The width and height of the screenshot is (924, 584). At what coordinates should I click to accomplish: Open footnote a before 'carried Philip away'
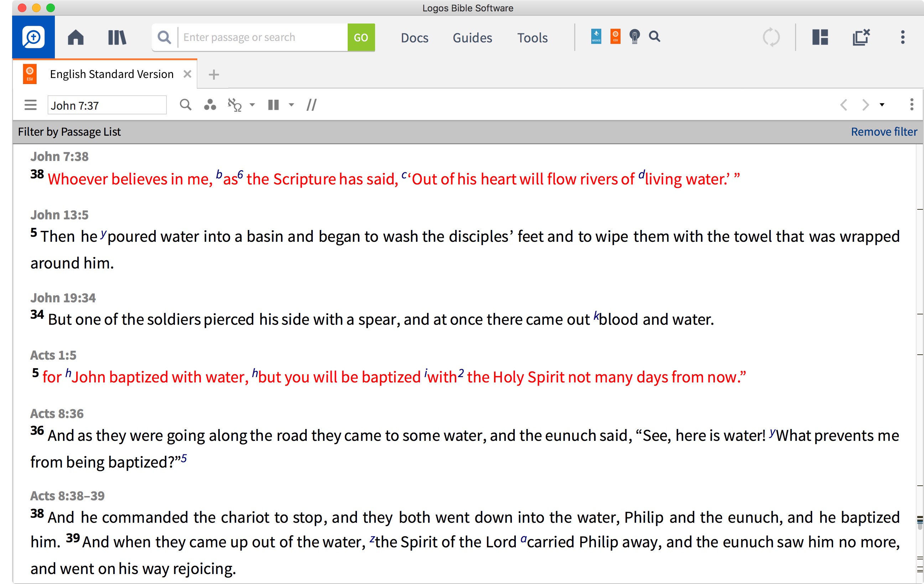(523, 539)
